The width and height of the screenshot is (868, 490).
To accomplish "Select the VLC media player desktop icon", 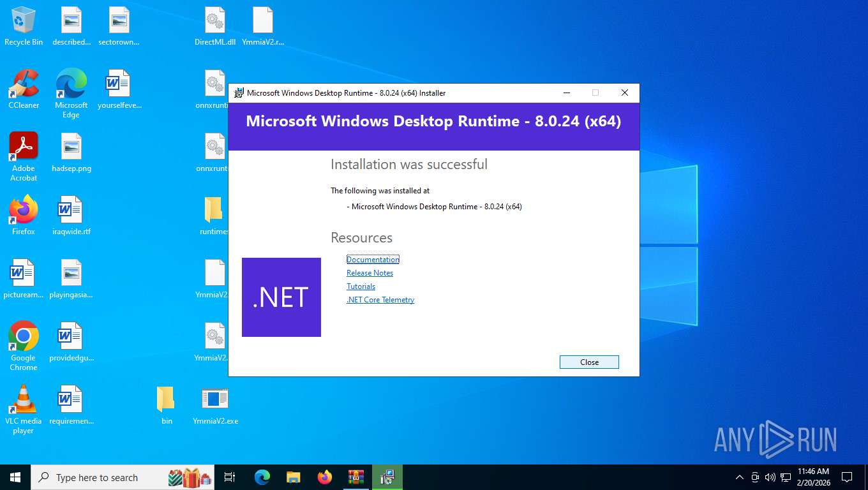I will pos(24,410).
